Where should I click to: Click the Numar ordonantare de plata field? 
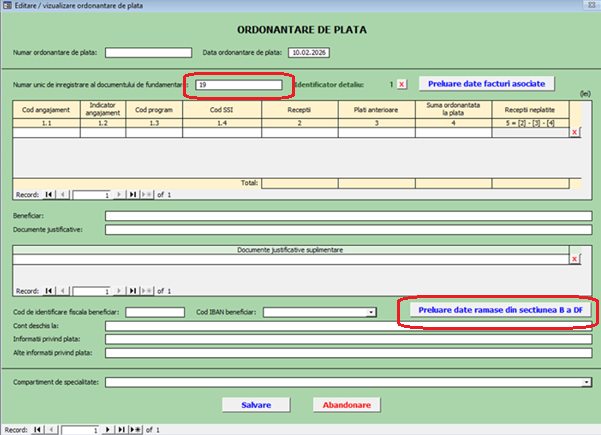pyautogui.click(x=148, y=53)
